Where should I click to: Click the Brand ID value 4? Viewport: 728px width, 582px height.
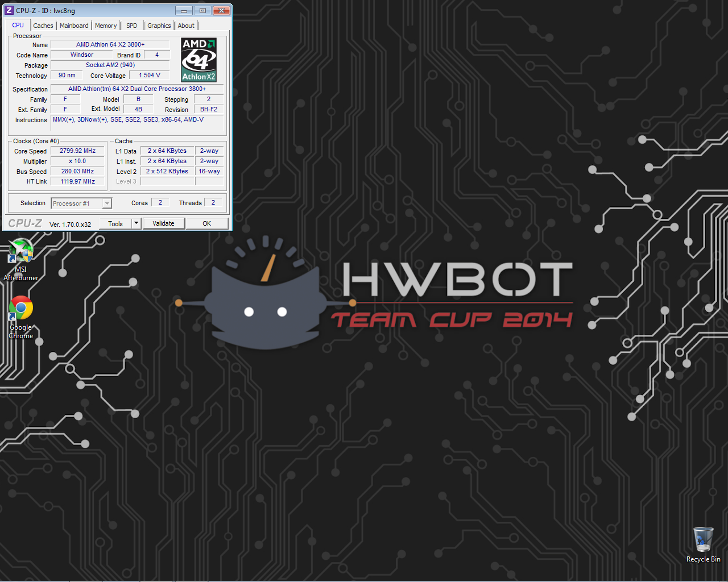coord(157,55)
